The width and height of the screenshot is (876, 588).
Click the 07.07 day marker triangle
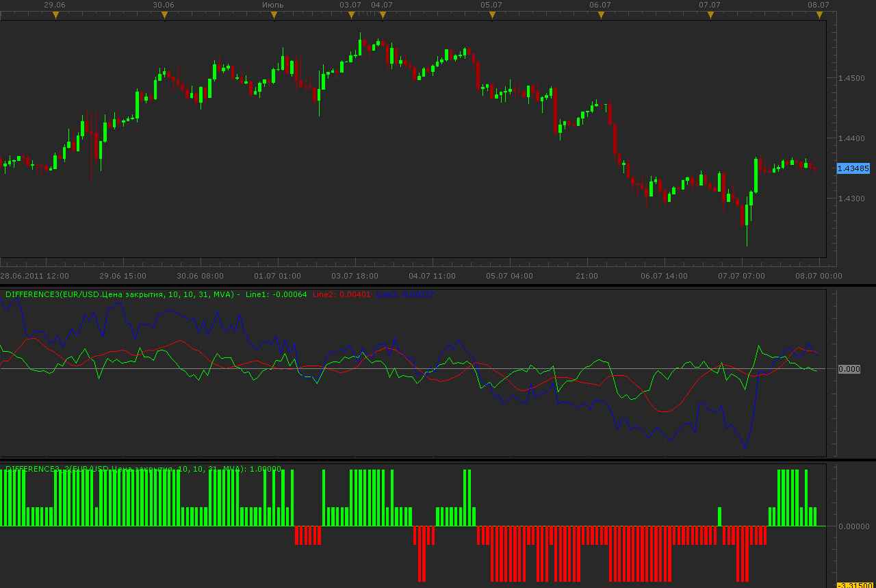710,15
